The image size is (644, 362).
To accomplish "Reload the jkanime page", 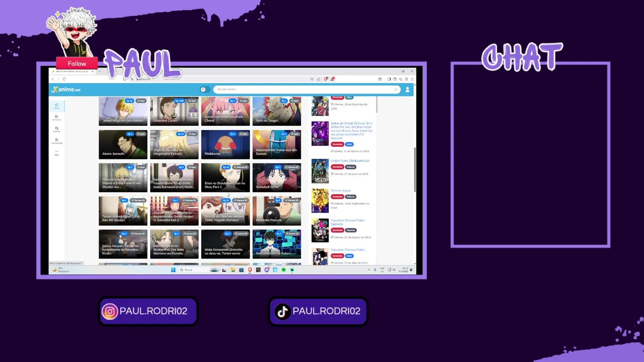I will click(64, 79).
